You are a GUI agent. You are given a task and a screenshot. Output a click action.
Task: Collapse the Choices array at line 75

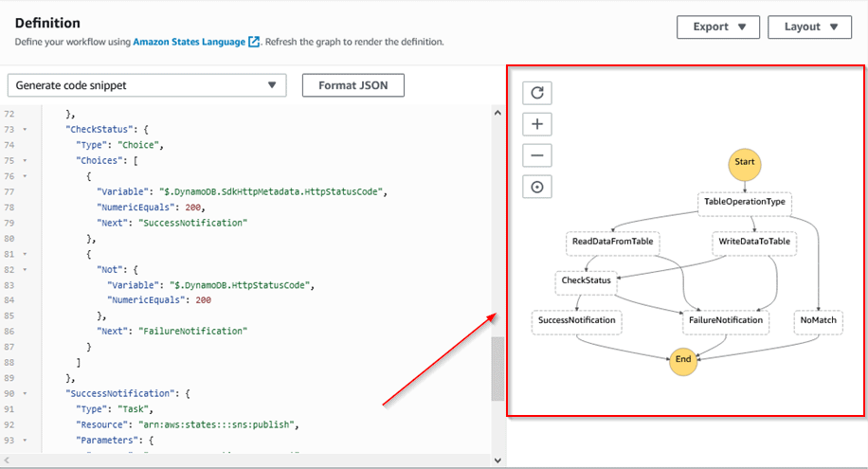[x=24, y=161]
